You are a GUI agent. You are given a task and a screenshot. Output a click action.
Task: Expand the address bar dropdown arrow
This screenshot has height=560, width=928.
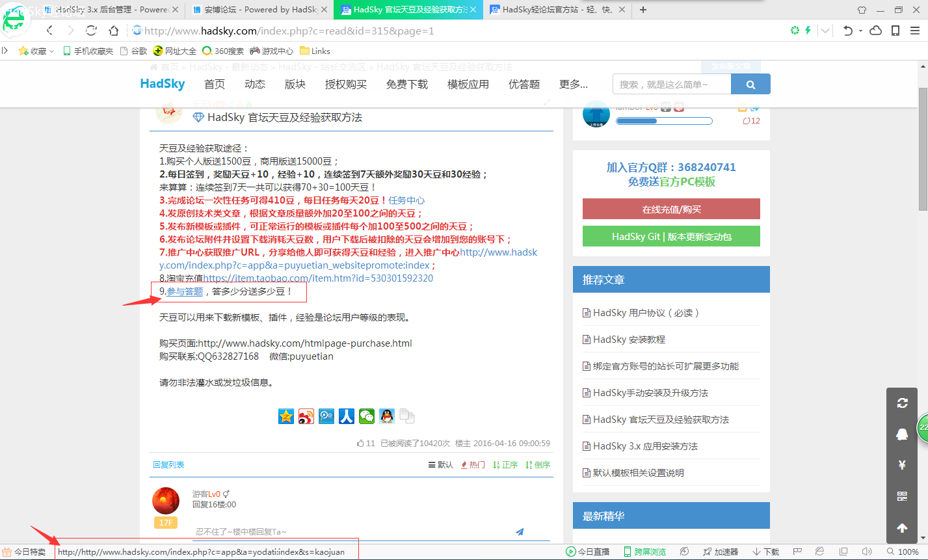click(825, 31)
